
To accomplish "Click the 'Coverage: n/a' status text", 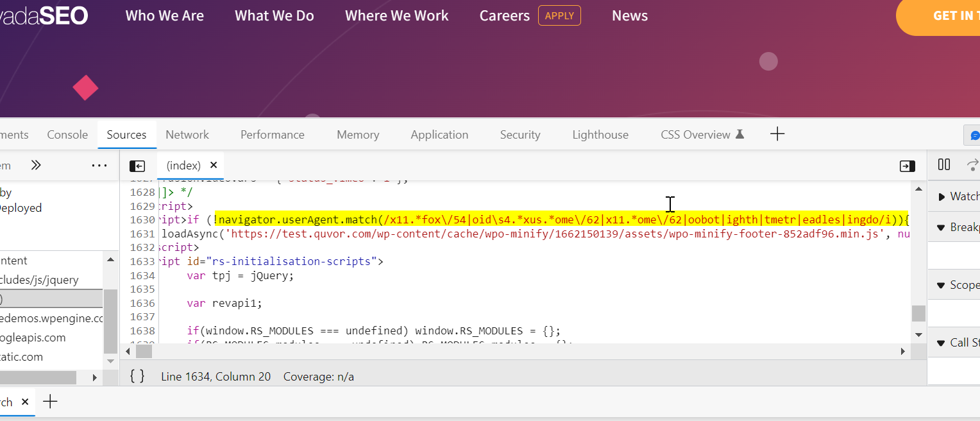I will (319, 377).
